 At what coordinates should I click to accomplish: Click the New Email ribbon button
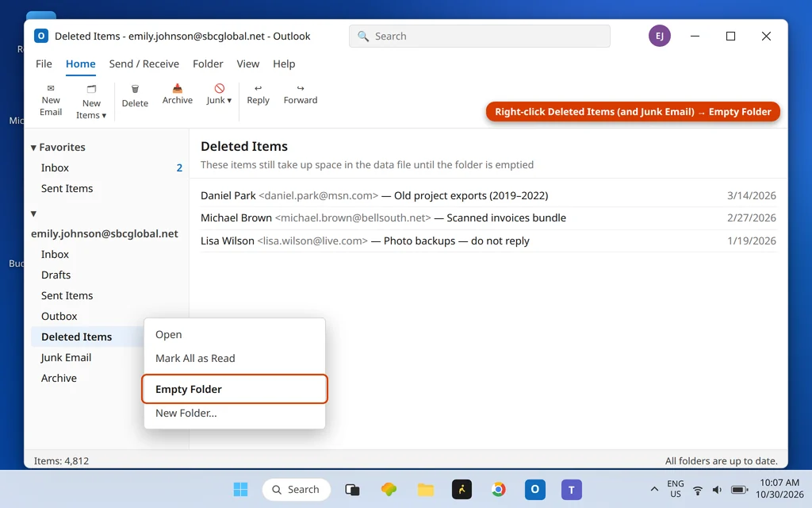click(x=51, y=101)
